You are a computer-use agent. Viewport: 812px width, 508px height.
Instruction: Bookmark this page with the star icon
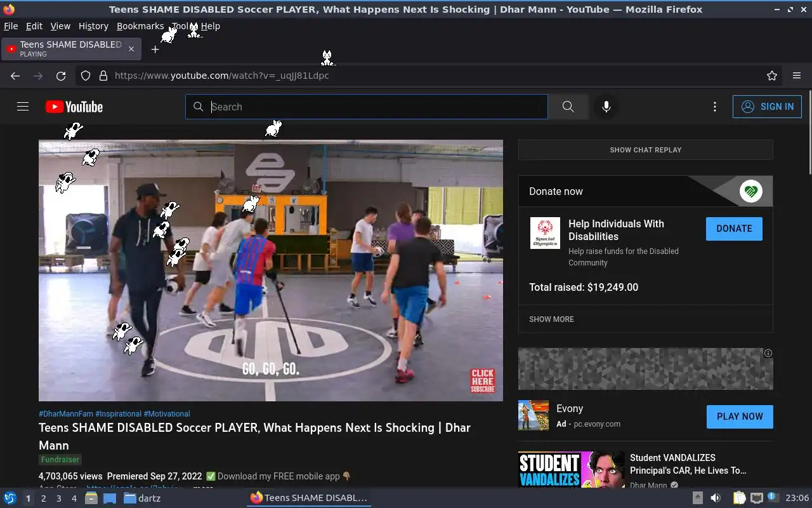(772, 76)
